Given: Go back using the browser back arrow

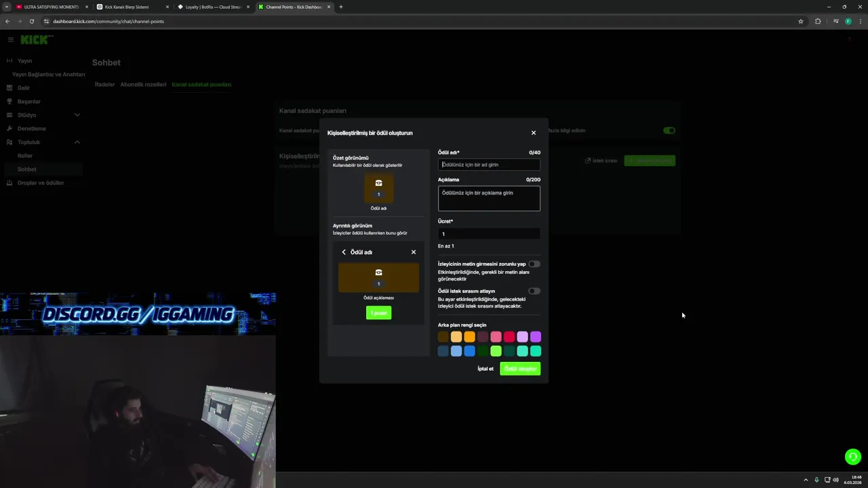Looking at the screenshot, I should point(7,21).
